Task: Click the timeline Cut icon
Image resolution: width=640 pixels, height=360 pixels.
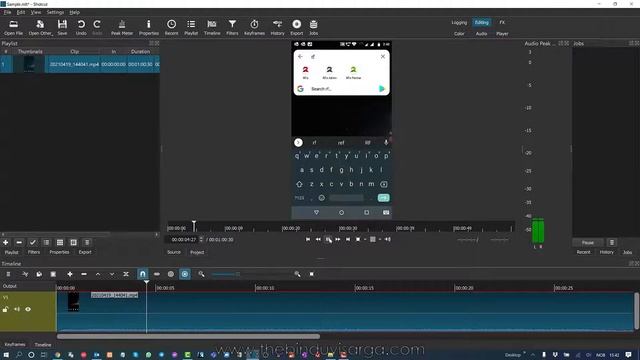Action: [25, 274]
